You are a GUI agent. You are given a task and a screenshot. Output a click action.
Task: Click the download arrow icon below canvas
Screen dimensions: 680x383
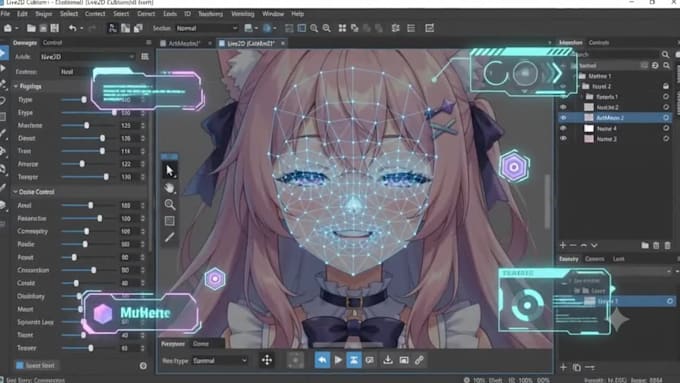coord(388,360)
